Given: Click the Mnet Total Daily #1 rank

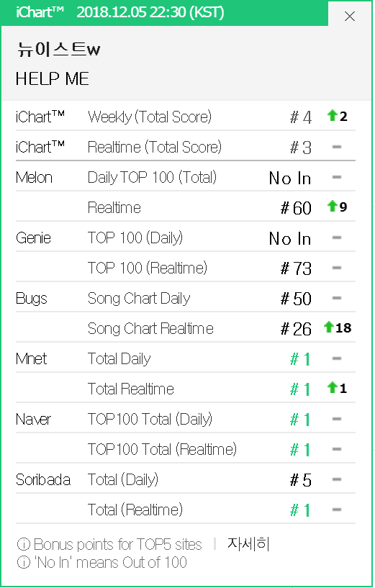Looking at the screenshot, I should click(300, 359).
